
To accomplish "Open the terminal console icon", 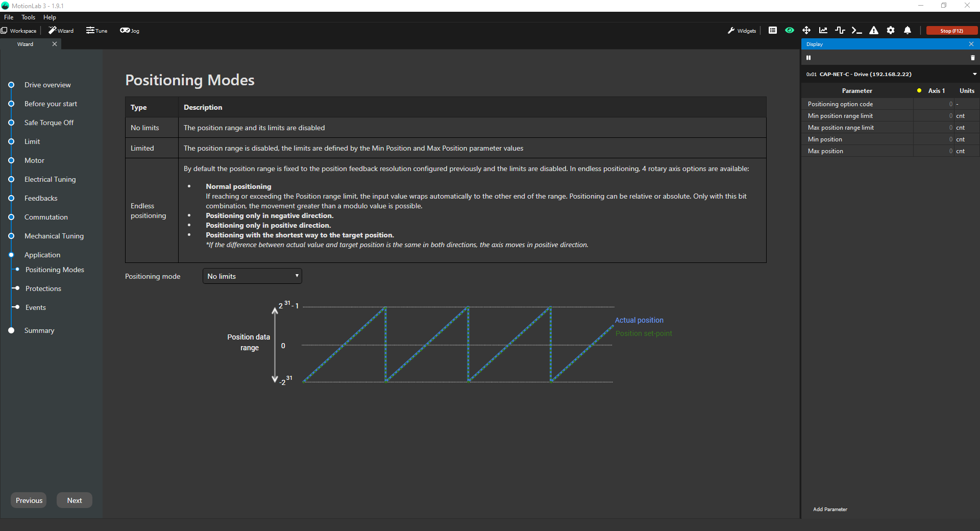I will (x=856, y=31).
